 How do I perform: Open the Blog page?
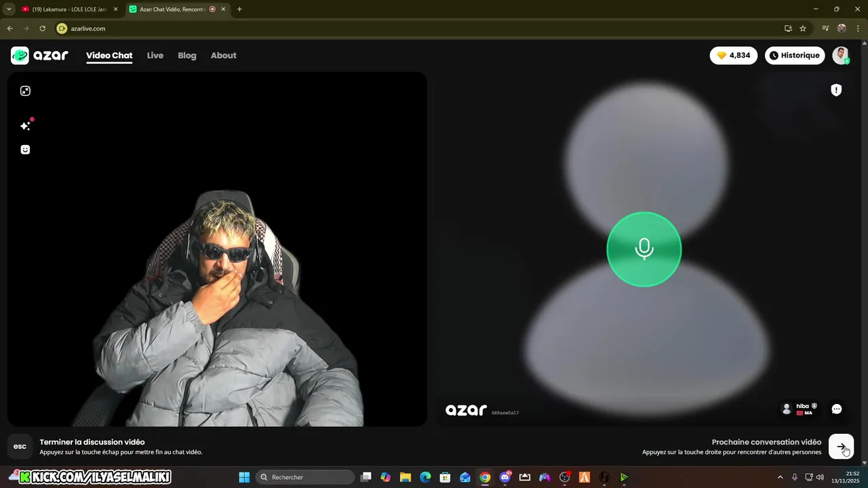click(187, 56)
